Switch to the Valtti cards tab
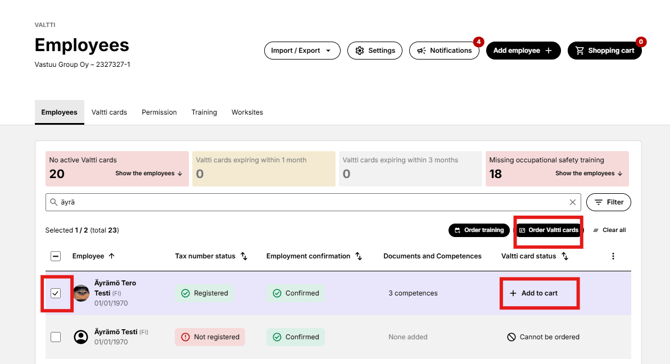Viewport: 670px width, 364px height. [x=109, y=112]
